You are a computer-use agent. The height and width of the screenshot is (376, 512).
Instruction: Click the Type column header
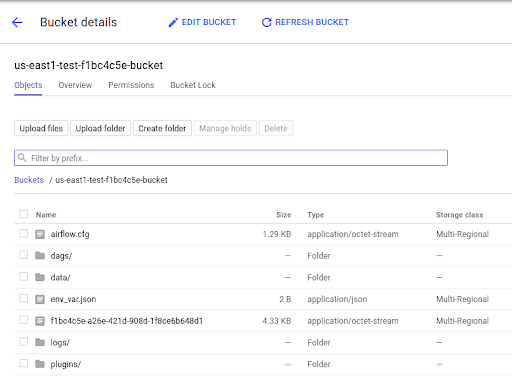coord(316,215)
